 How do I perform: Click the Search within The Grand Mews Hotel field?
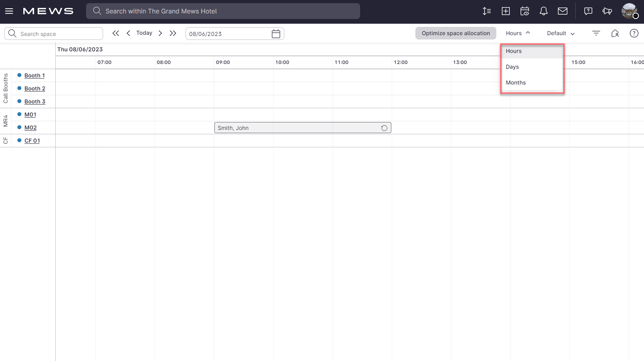click(223, 11)
